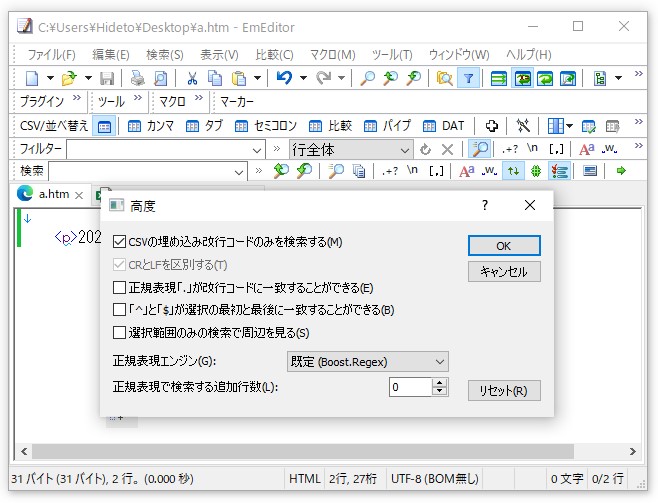
Task: Click the DAT mode button
Action: click(x=443, y=126)
